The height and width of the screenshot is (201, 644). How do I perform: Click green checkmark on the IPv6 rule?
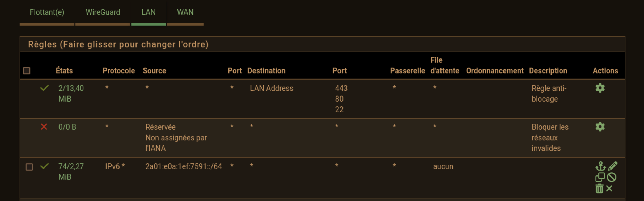tap(44, 166)
